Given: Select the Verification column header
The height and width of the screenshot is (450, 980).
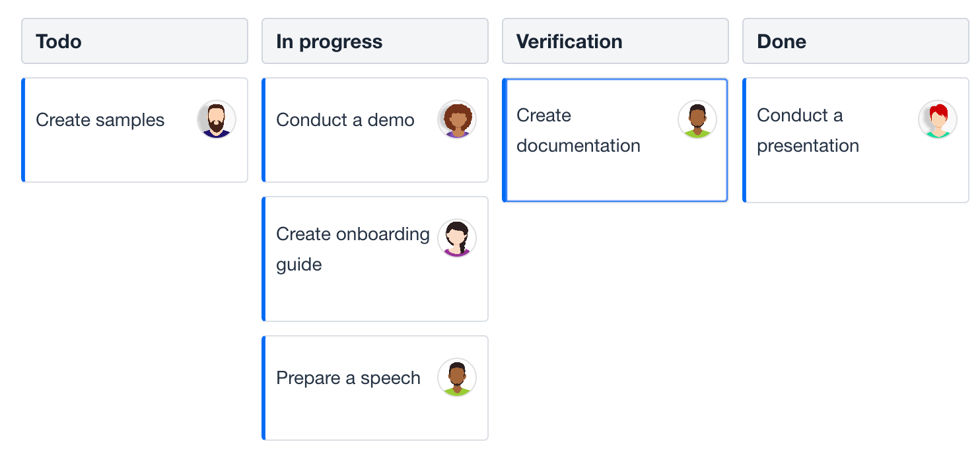Looking at the screenshot, I should [615, 41].
